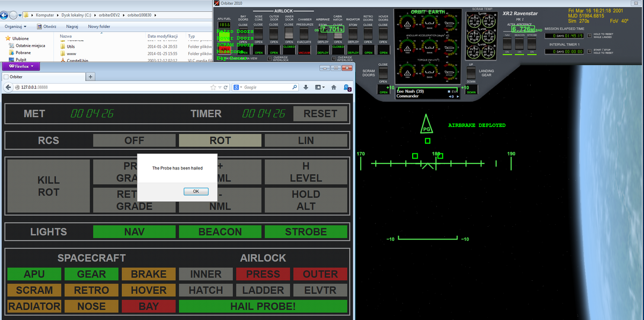Open Firefox bookmarks menu dropdown
Viewport: 644px width, 320px height.
point(320,87)
